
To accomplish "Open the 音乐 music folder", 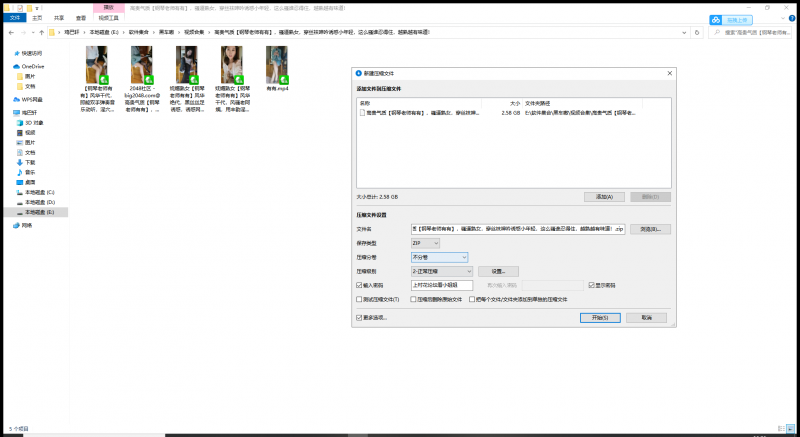I will tap(30, 172).
